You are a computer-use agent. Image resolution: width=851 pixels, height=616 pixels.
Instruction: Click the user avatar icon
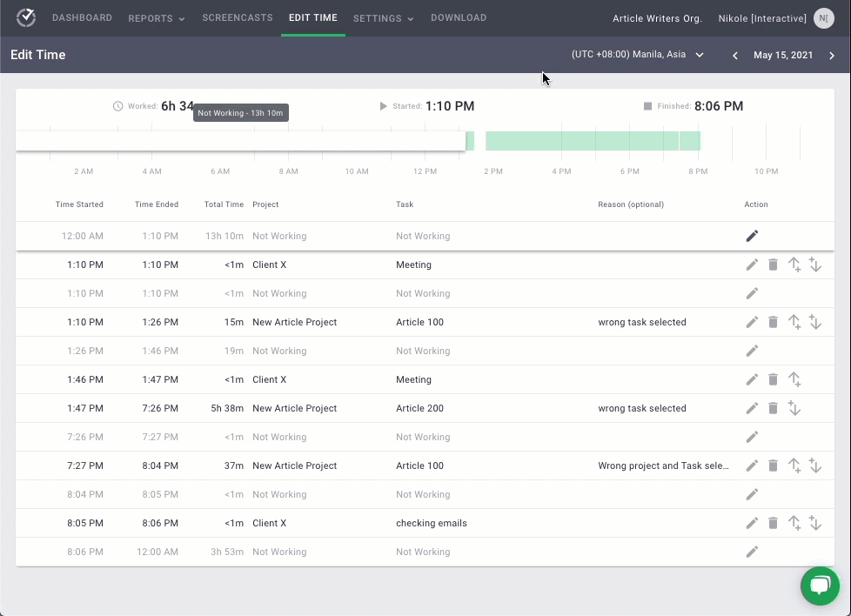[823, 18]
